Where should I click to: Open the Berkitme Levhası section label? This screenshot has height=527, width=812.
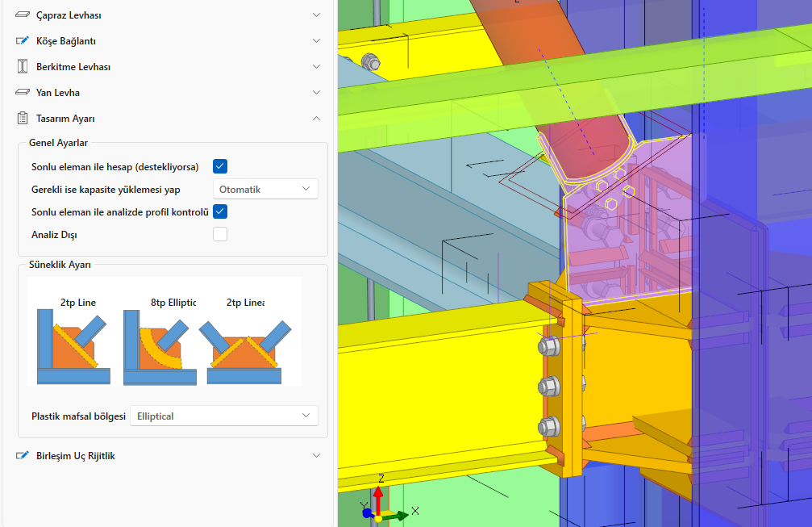click(73, 67)
